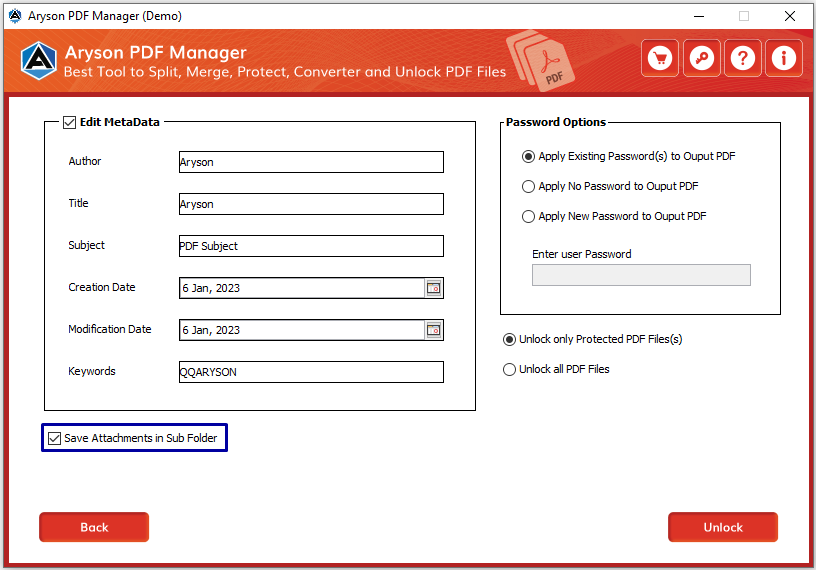
Task: Click the Keywords field with QQARYSON
Action: click(311, 372)
